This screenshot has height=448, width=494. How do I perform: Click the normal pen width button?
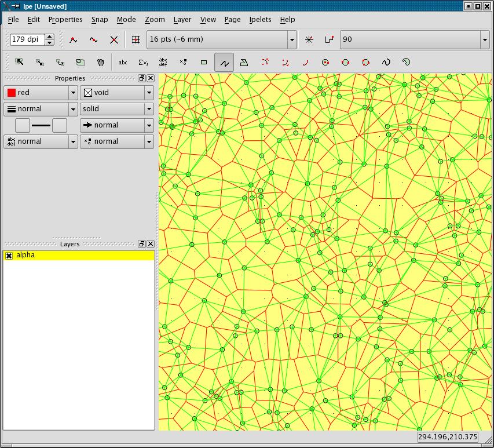36,109
